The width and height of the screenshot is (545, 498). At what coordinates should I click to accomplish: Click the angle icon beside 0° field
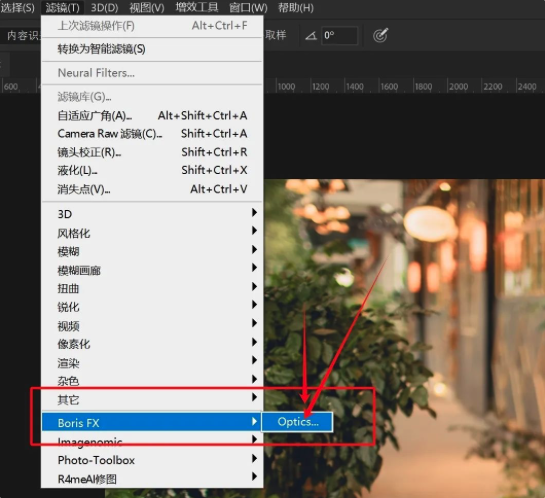[x=311, y=35]
